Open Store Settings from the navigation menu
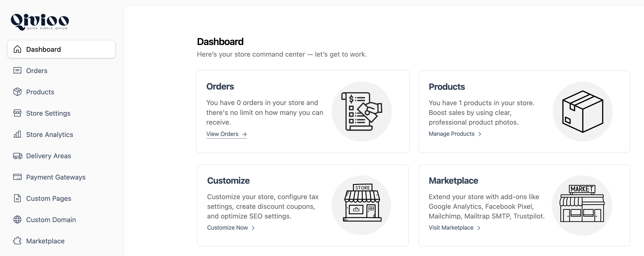This screenshot has width=644, height=256. [x=48, y=113]
